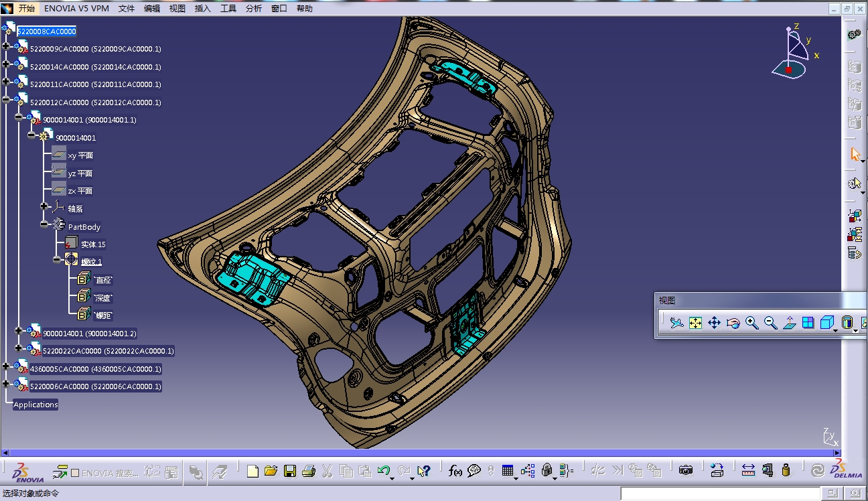Select the Pan view tool
Image resolution: width=868 pixels, height=501 pixels.
(x=714, y=323)
